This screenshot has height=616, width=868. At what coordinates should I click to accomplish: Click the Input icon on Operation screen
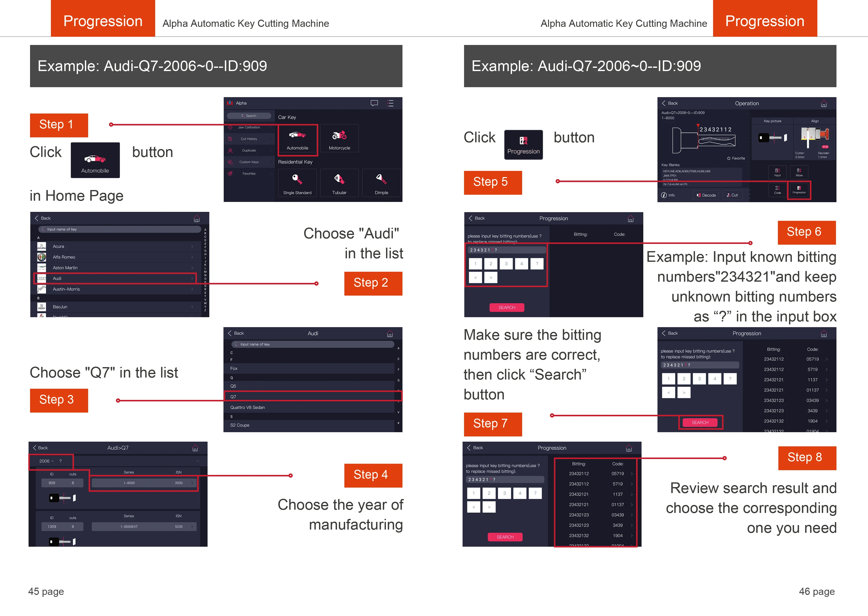[x=777, y=172]
